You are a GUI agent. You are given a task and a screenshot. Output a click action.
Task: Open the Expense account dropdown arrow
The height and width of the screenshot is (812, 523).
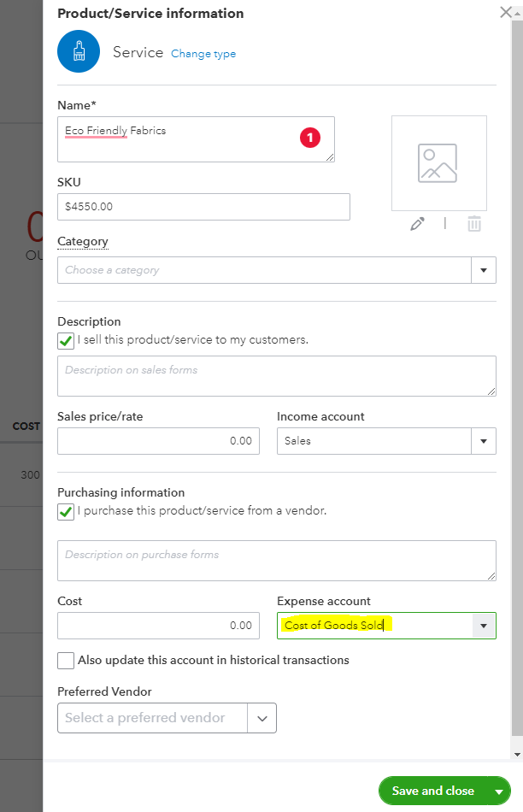(484, 626)
